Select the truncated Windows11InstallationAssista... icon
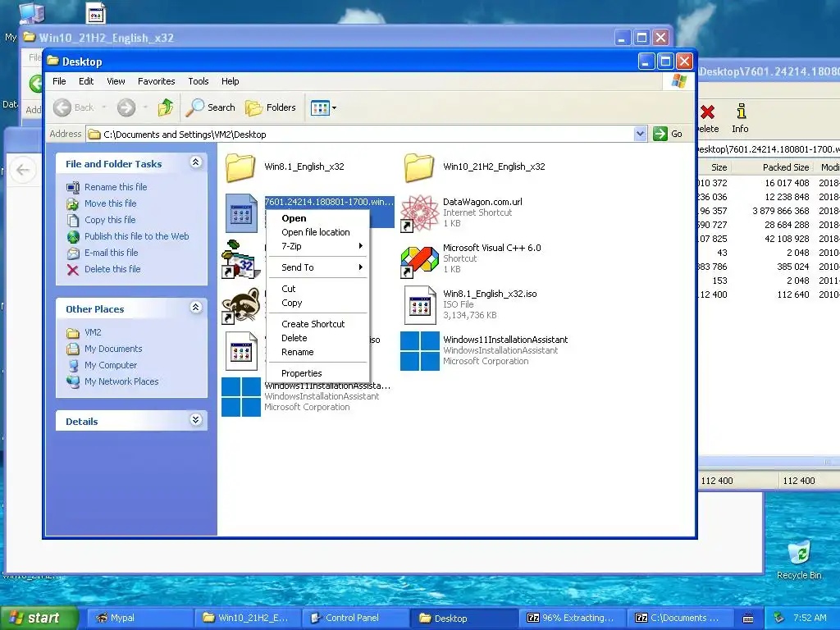 241,397
